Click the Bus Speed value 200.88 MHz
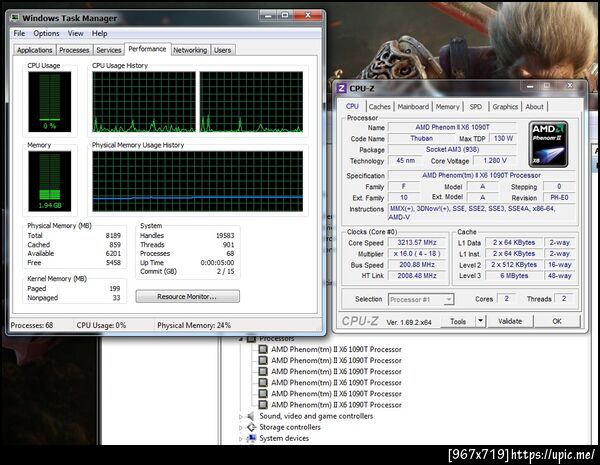Image resolution: width=600 pixels, height=465 pixels. 417,264
